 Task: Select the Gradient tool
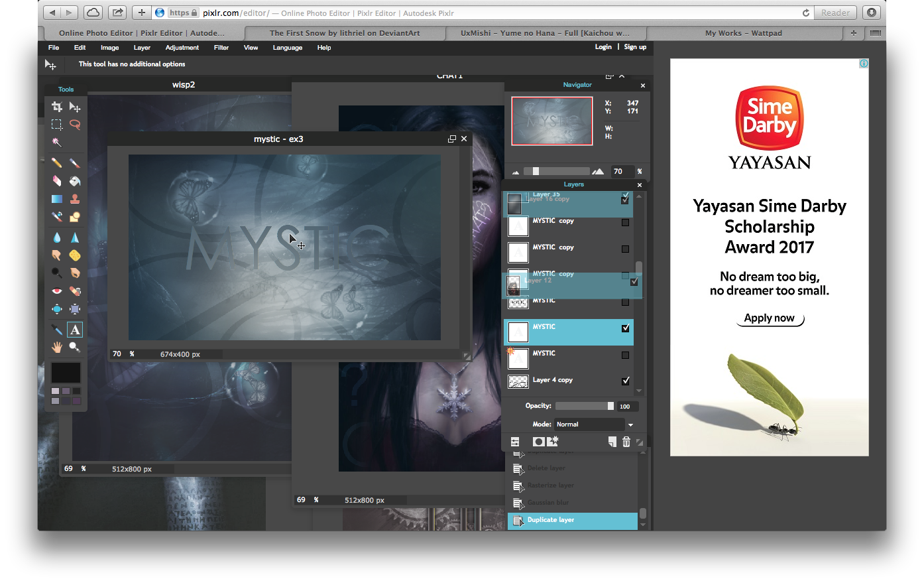coord(57,199)
